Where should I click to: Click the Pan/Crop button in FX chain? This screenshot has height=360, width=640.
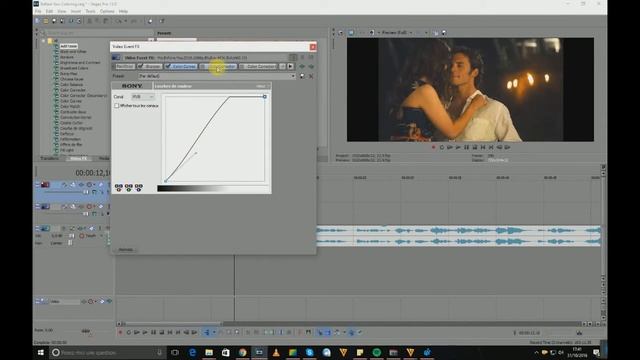pyautogui.click(x=125, y=66)
